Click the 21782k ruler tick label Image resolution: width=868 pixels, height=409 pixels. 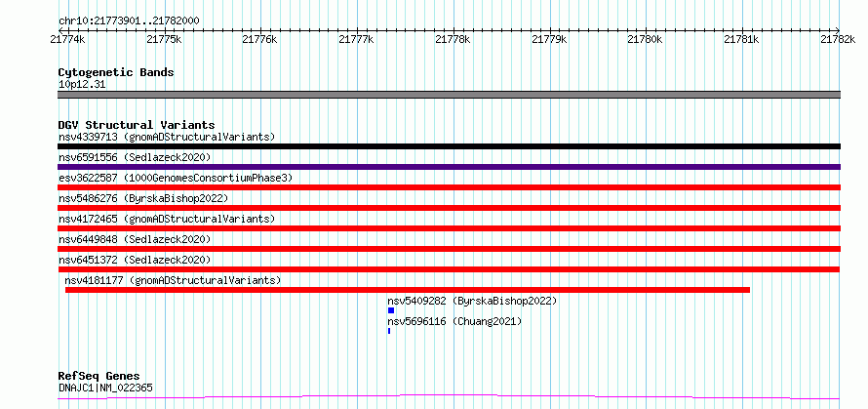(x=838, y=39)
